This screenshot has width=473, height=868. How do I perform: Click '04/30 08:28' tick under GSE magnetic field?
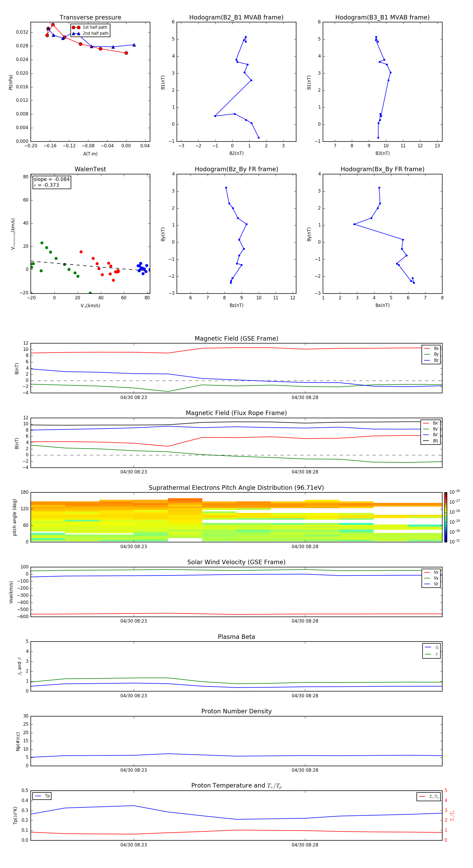tap(305, 398)
